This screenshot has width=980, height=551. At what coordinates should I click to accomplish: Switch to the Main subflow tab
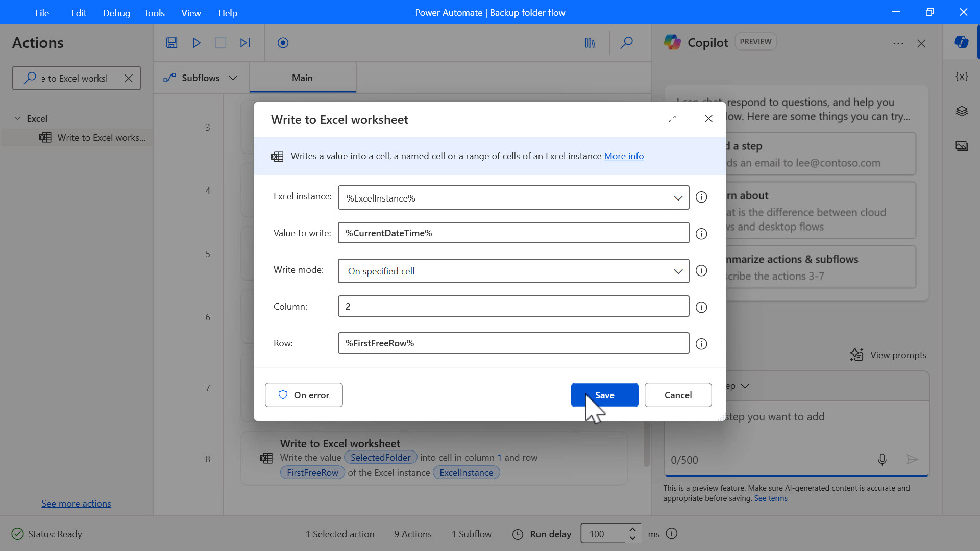coord(302,78)
